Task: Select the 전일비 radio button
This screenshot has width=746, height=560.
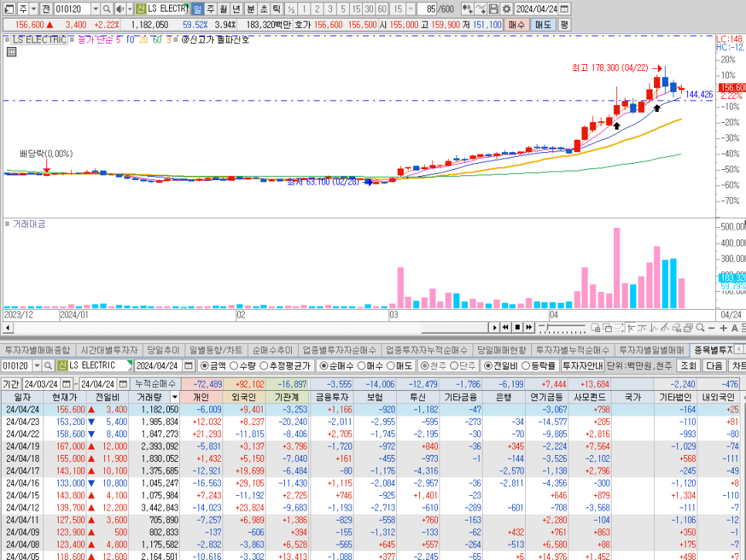Action: pyautogui.click(x=488, y=366)
